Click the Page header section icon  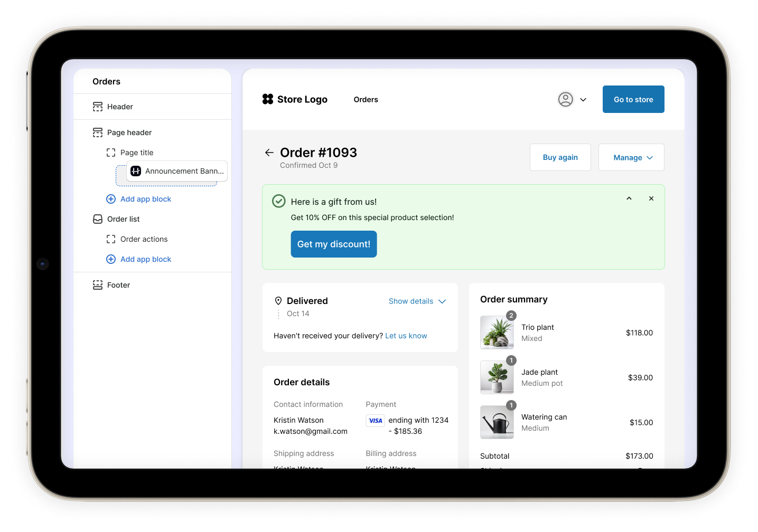click(98, 132)
